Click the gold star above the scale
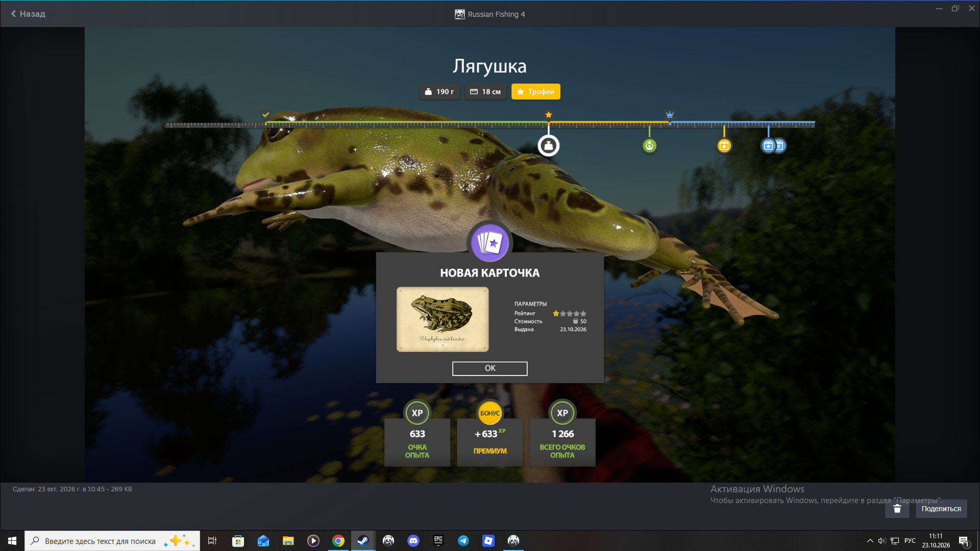Viewport: 980px width, 551px height. click(x=548, y=115)
